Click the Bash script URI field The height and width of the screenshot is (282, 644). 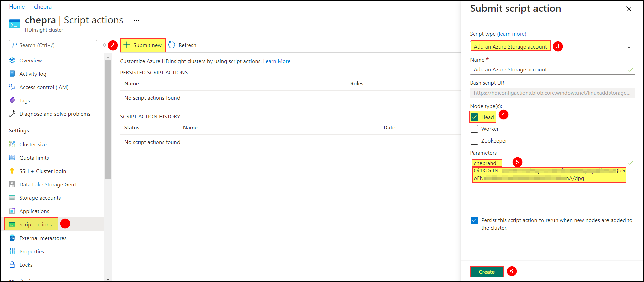point(553,93)
